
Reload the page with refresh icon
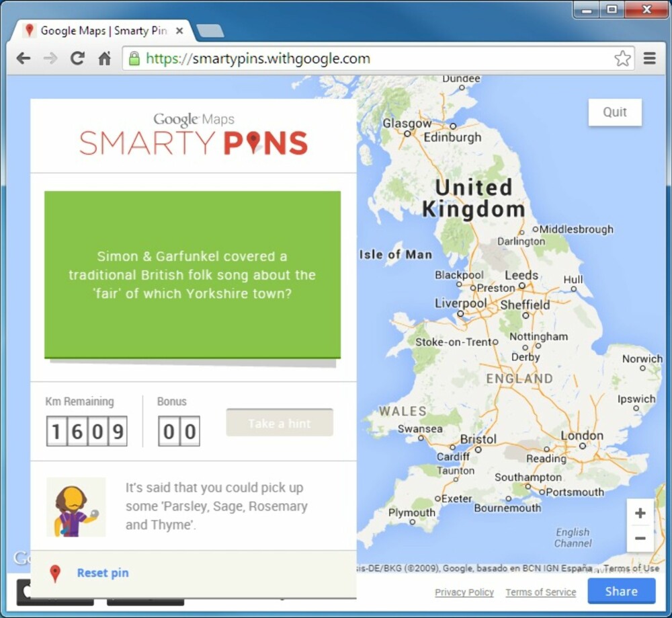(x=77, y=58)
